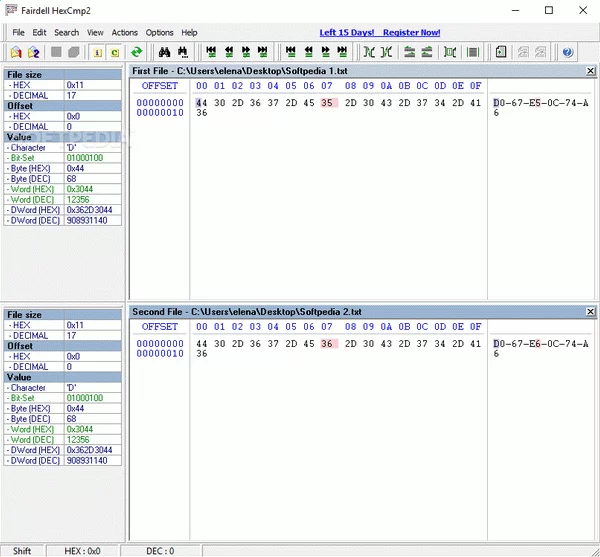
Task: Click 'DEC : 0' in status bar
Action: point(160,551)
